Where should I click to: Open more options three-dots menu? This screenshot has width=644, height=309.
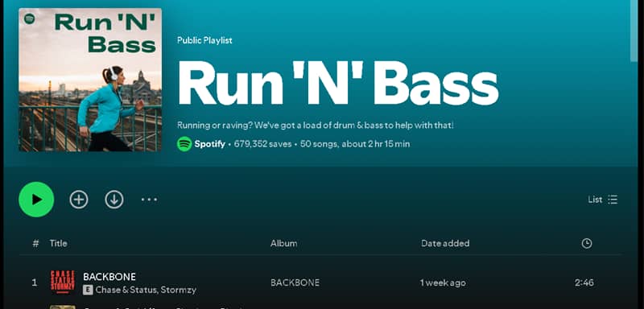tap(149, 200)
